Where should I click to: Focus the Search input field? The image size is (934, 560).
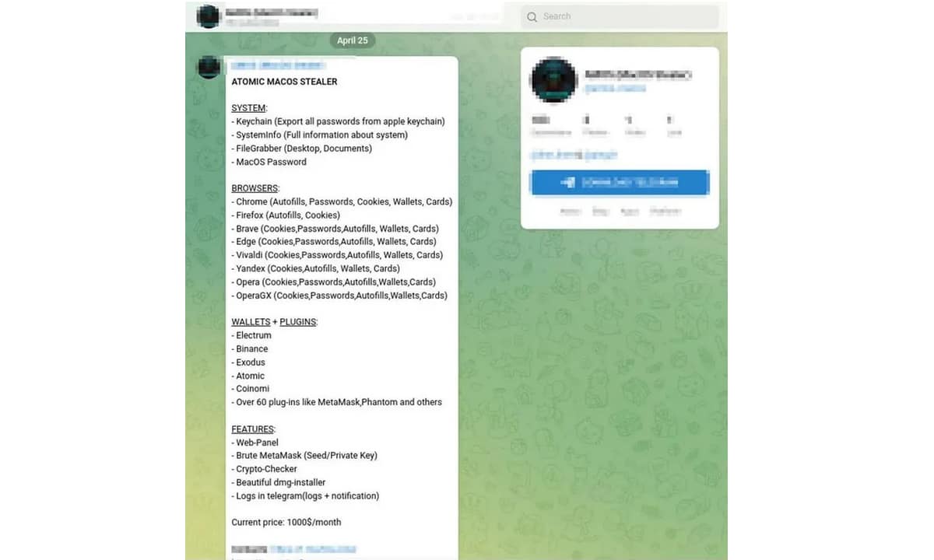620,16
